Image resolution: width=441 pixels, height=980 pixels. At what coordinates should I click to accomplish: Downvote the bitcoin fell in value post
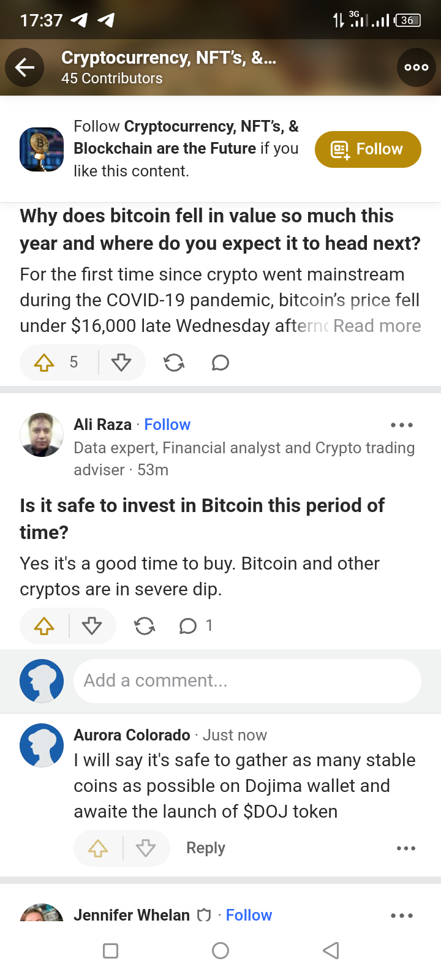(x=121, y=363)
